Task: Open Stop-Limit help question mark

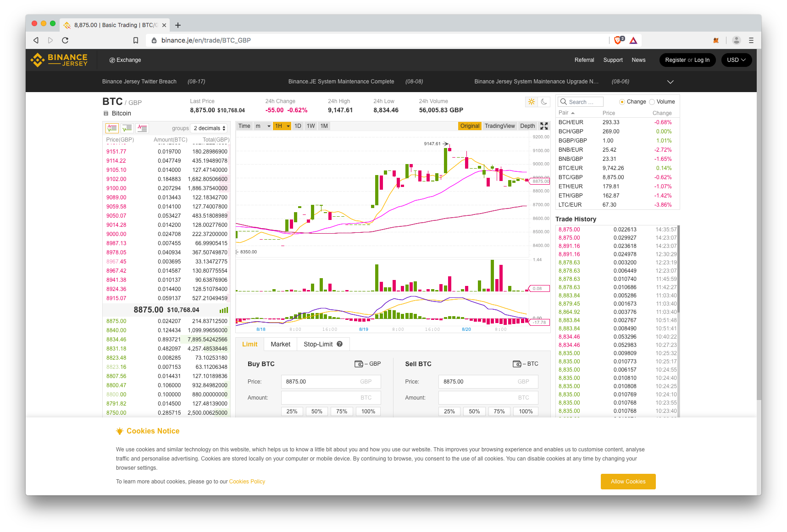Action: (340, 344)
